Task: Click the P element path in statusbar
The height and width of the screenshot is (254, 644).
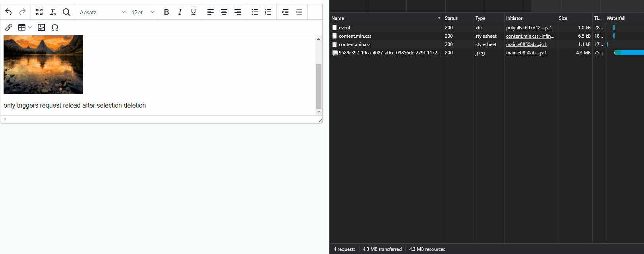Action: (x=5, y=119)
